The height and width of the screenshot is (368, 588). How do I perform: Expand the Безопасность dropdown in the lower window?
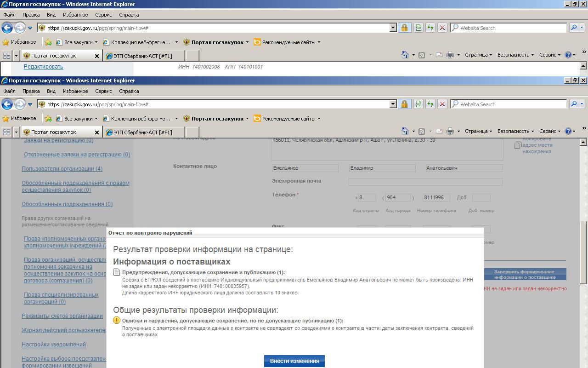[x=515, y=131]
